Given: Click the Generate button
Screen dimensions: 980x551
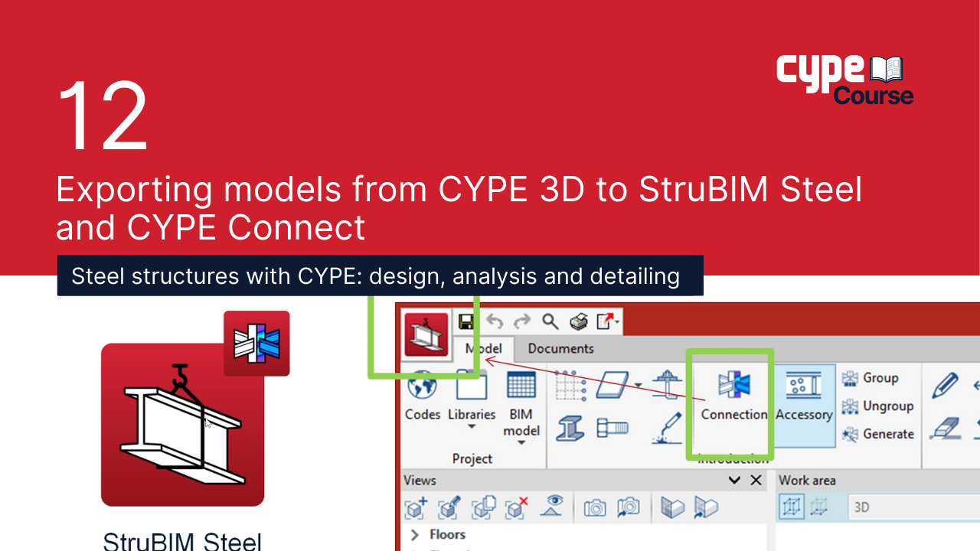Looking at the screenshot, I should coord(878,434).
